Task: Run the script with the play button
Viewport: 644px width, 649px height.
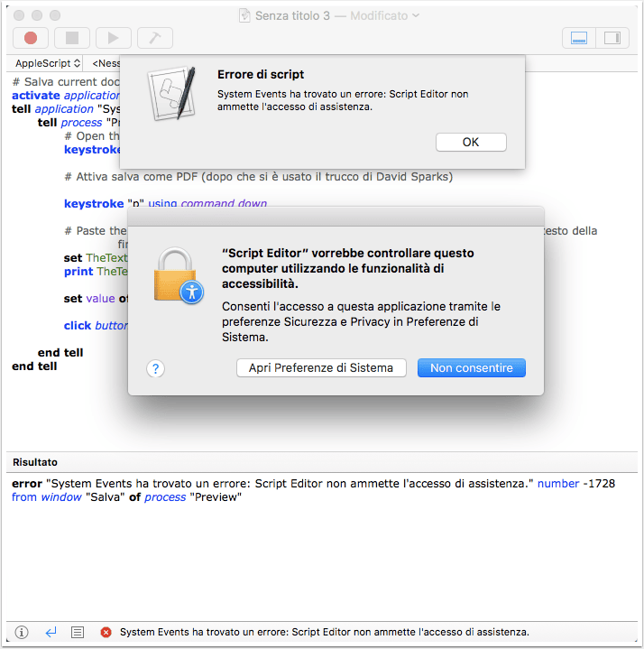Action: (x=114, y=38)
